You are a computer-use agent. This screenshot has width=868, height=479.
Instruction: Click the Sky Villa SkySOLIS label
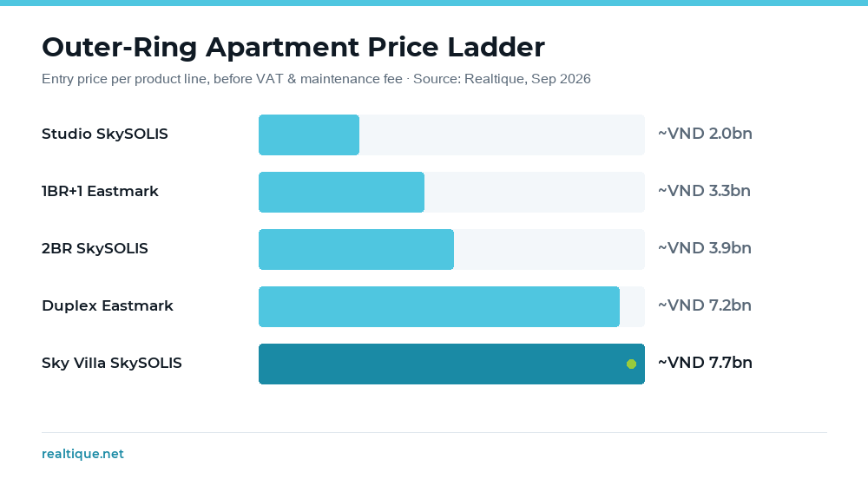(112, 363)
